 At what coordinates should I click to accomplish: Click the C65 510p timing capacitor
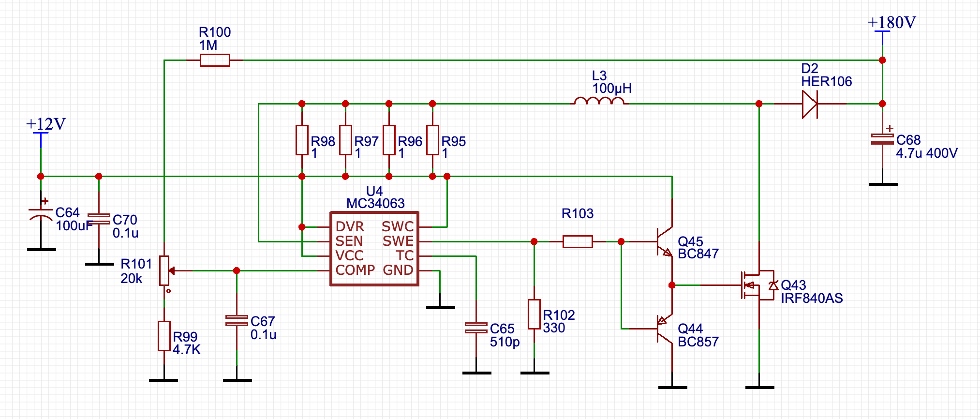(476, 328)
